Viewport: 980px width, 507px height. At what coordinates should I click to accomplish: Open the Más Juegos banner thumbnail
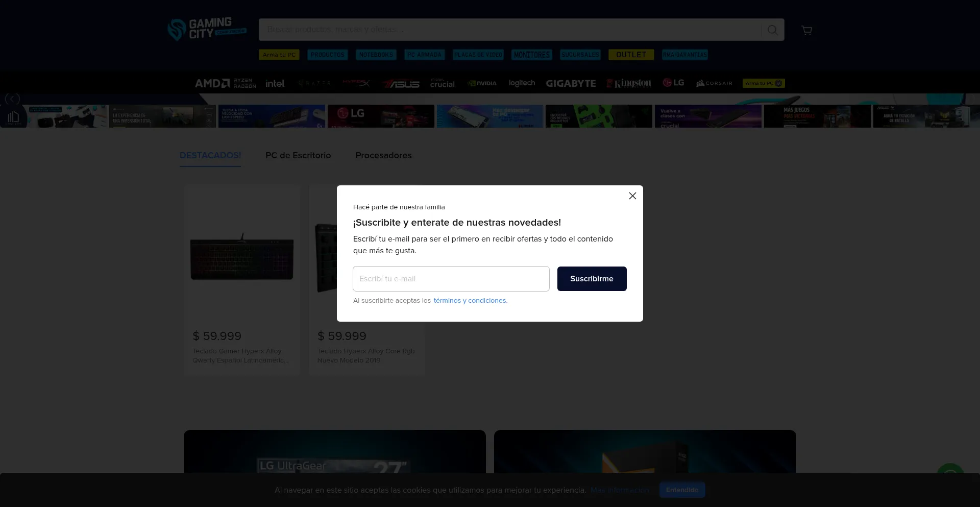pos(817,116)
